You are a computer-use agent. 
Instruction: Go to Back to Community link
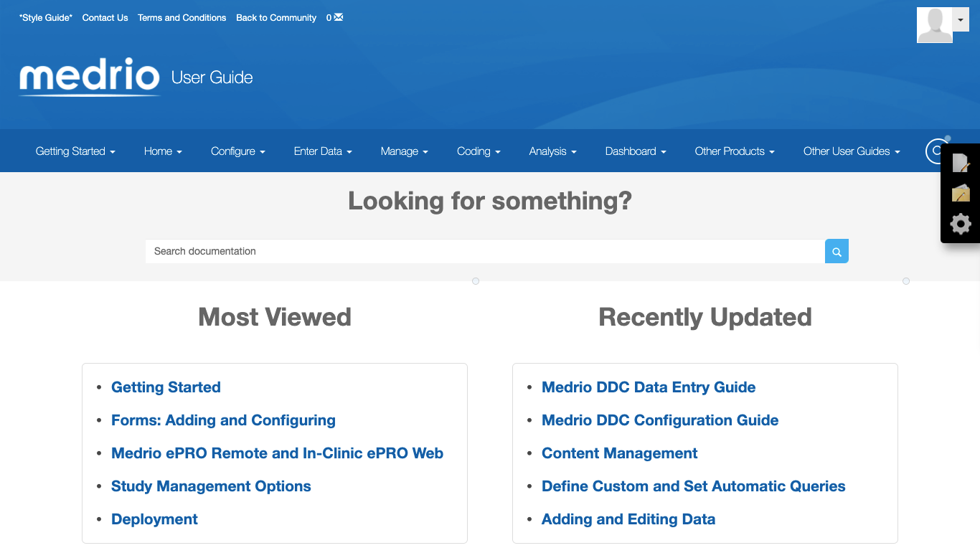pos(276,18)
